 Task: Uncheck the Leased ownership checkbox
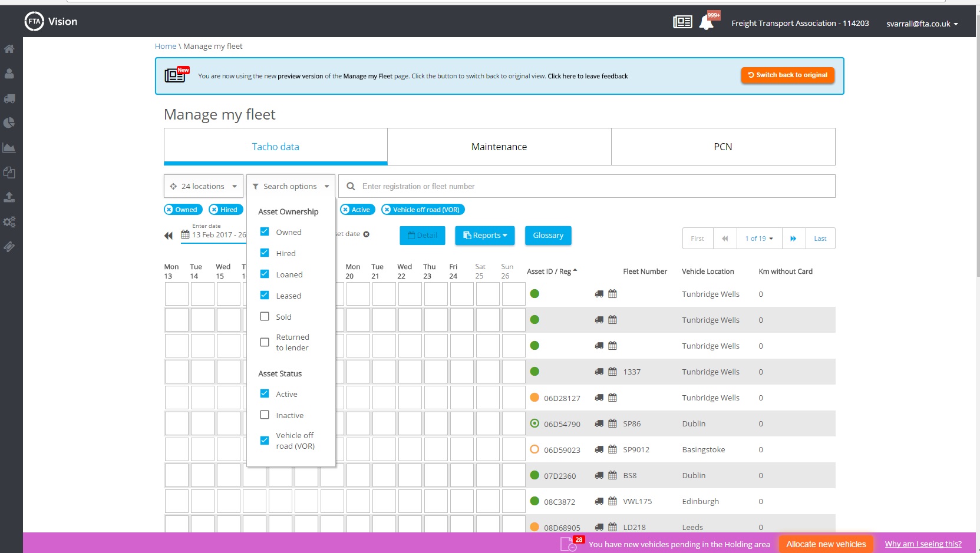265,295
